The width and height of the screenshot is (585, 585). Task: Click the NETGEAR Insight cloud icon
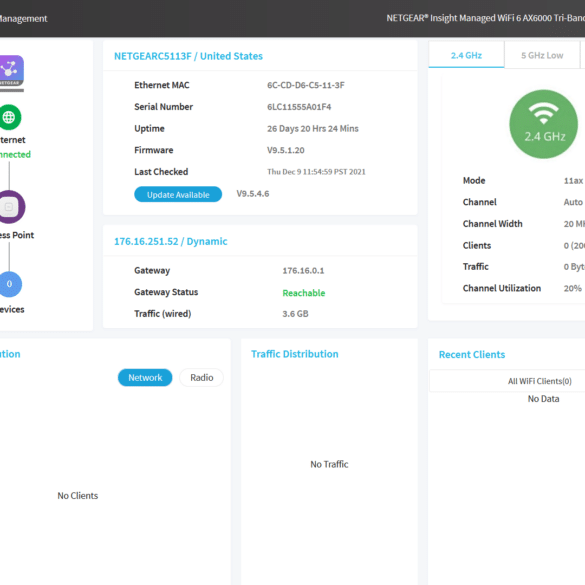tap(11, 71)
